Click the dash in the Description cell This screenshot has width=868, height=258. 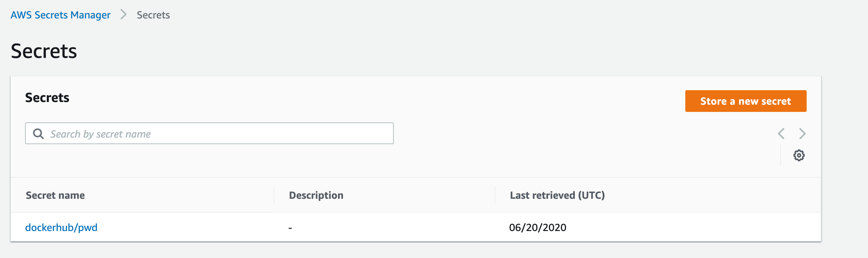pyautogui.click(x=290, y=228)
